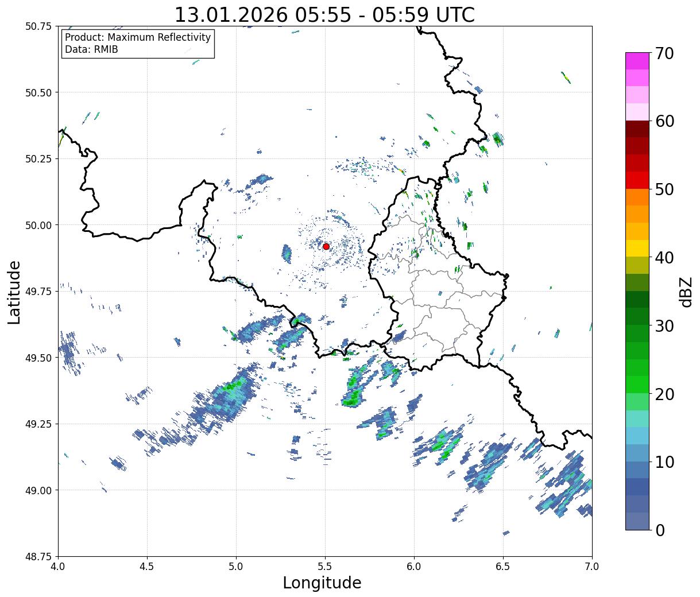The height and width of the screenshot is (597, 700).
Task: Pick the yellow swatch just above 40 dBZ
Action: pyautogui.click(x=637, y=248)
